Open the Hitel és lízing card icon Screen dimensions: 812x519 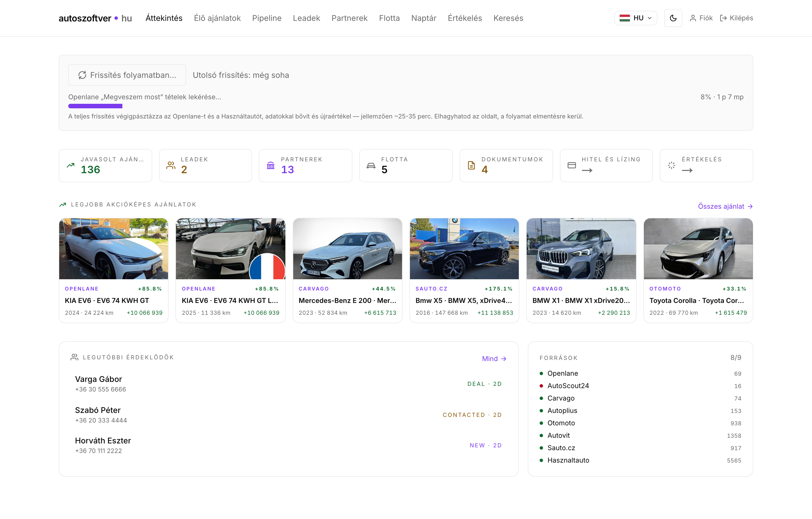click(572, 165)
